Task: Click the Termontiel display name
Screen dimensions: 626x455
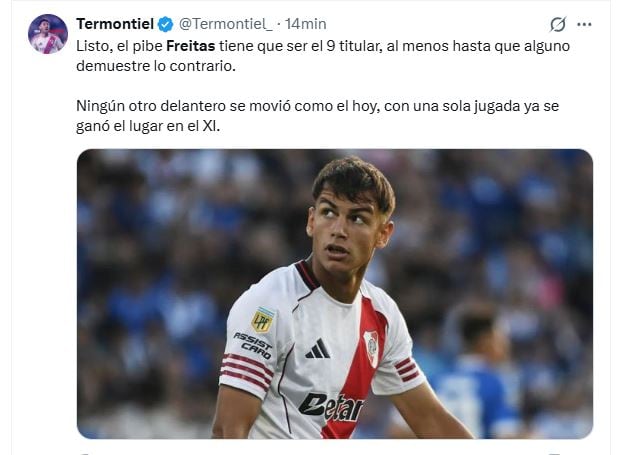Action: click(x=115, y=24)
